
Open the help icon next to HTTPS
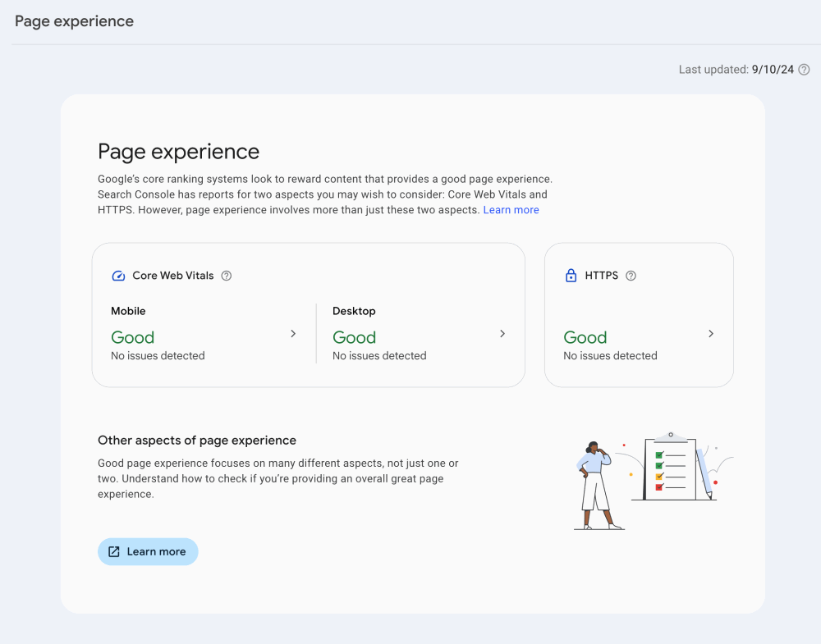pos(631,276)
